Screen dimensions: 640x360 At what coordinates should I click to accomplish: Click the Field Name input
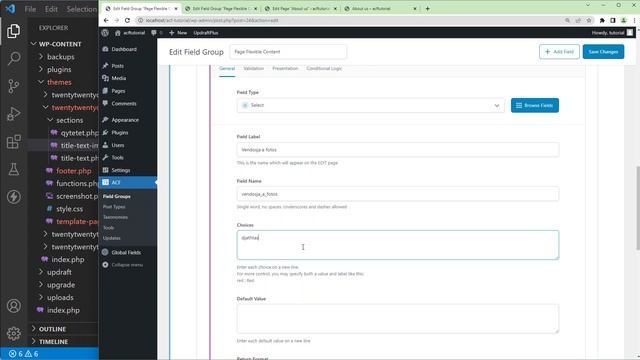[398, 194]
